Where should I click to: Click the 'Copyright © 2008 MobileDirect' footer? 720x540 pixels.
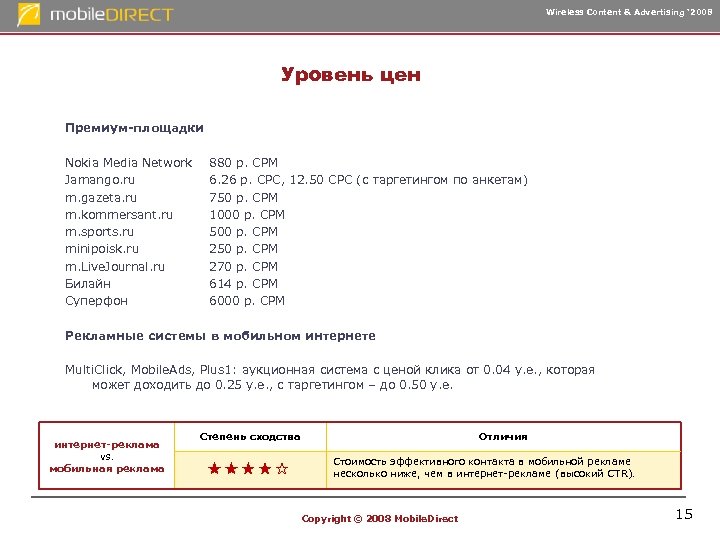click(380, 519)
